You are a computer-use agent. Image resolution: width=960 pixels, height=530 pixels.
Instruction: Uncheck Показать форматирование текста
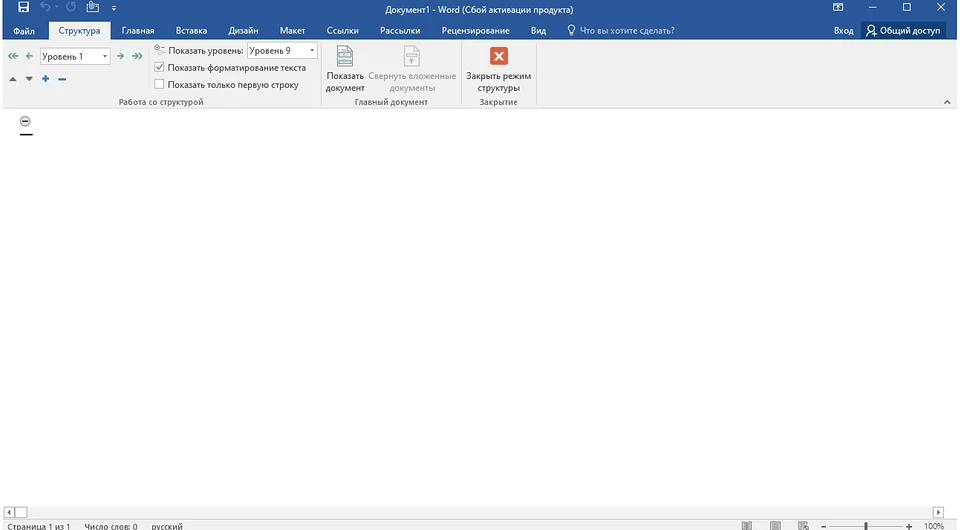[160, 68]
